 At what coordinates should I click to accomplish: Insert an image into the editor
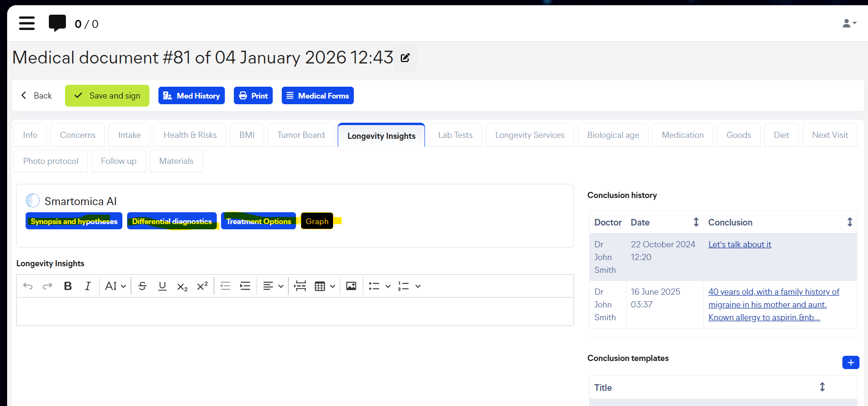pos(351,286)
